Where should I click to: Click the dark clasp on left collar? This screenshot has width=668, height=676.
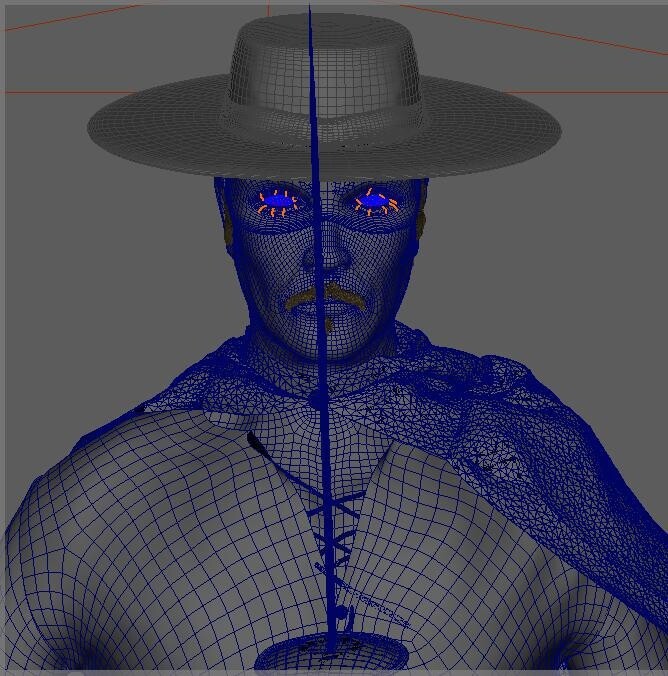256,441
